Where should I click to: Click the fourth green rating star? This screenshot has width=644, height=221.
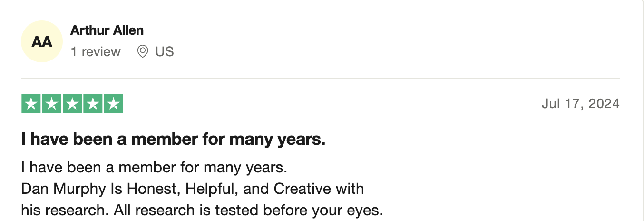pos(93,103)
